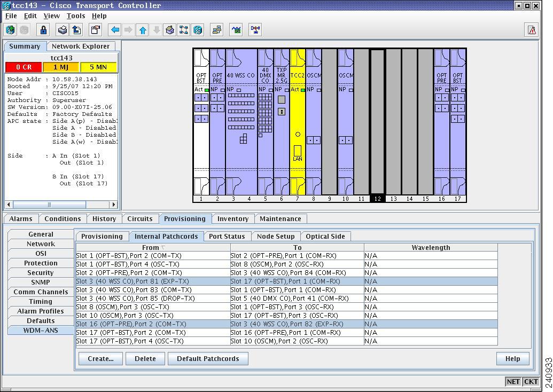Click the greyed-out forward arrow icon

[128, 30]
